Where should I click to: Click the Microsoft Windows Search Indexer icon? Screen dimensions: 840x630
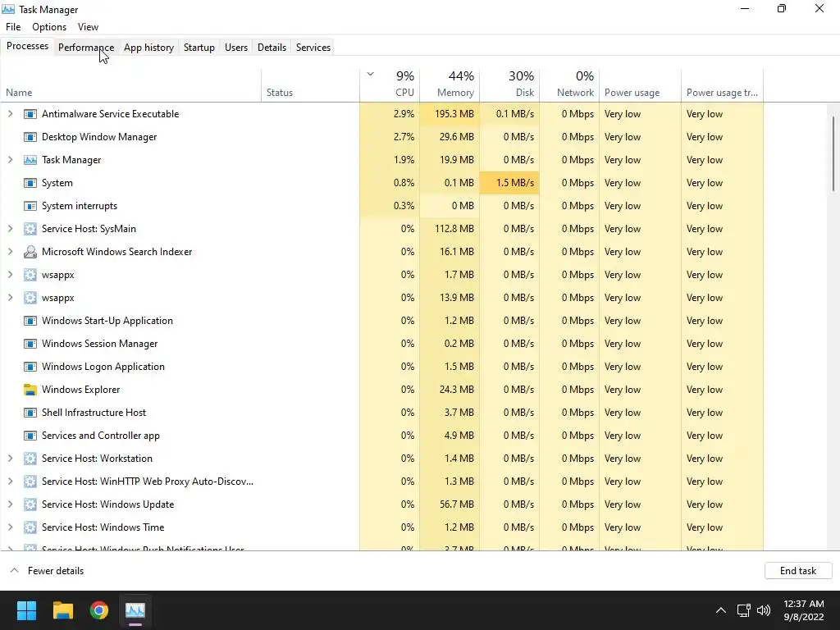point(30,252)
